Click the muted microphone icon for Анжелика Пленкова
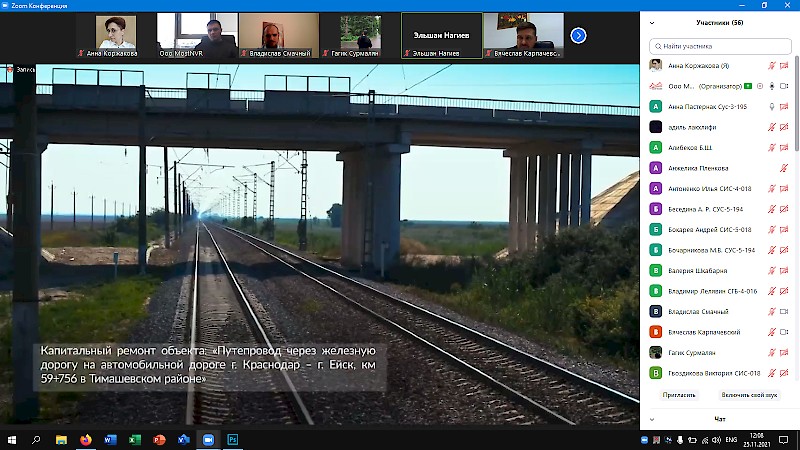 click(784, 168)
